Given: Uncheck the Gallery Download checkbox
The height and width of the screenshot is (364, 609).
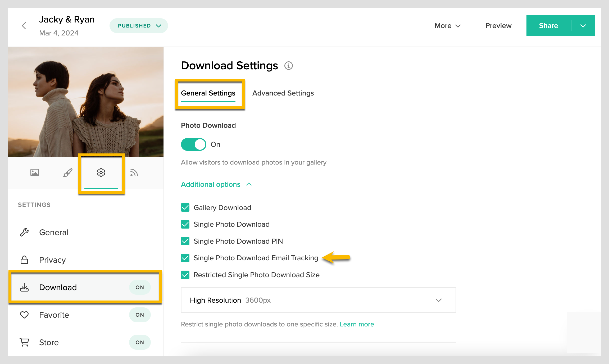Looking at the screenshot, I should pos(185,208).
